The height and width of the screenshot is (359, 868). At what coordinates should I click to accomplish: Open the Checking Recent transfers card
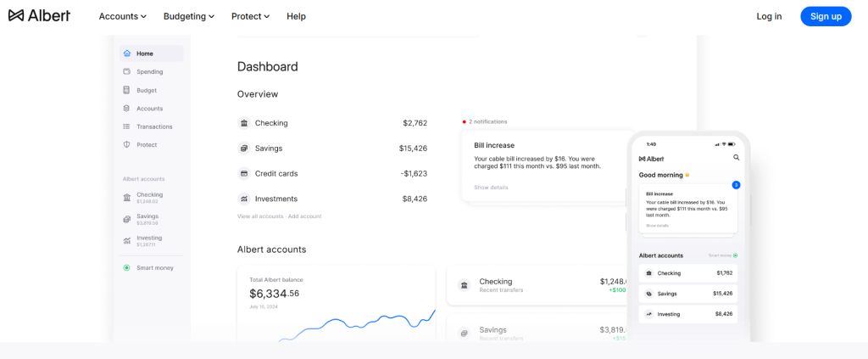[537, 285]
